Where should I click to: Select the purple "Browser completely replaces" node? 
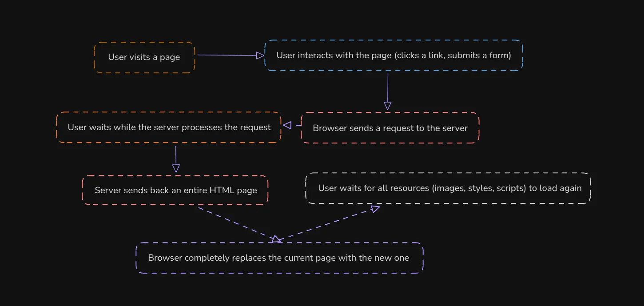pyautogui.click(x=279, y=258)
